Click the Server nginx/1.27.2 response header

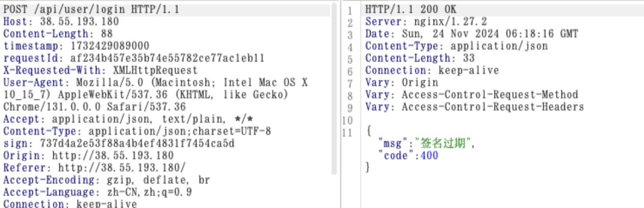point(426,21)
